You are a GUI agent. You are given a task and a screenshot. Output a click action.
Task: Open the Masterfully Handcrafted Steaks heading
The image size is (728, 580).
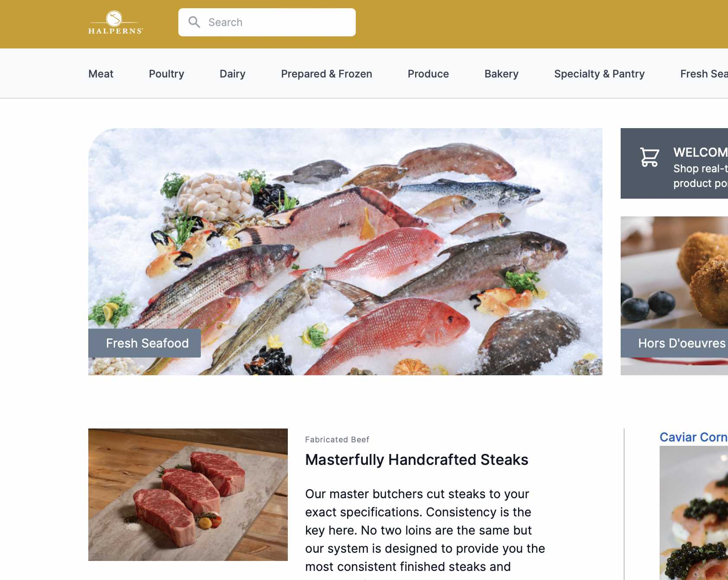click(417, 460)
